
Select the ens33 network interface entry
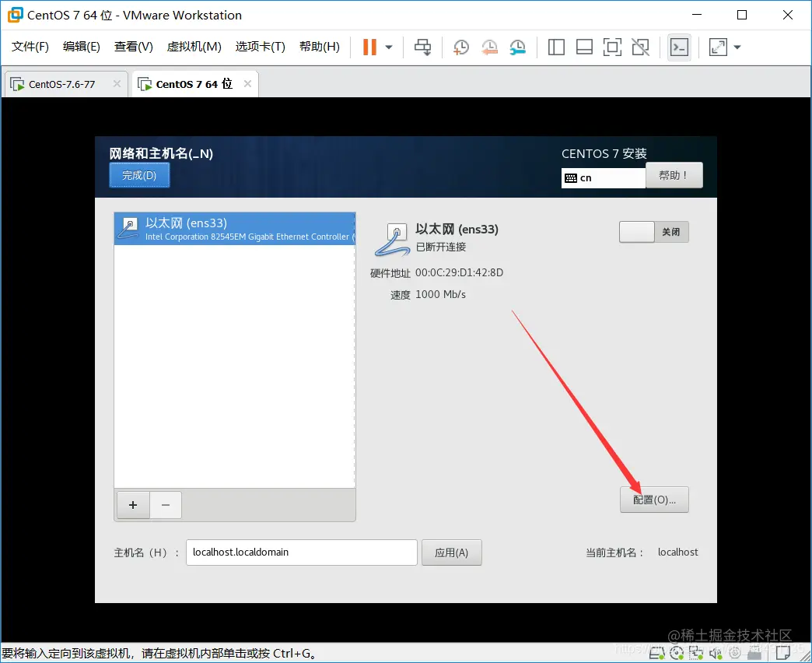234,228
